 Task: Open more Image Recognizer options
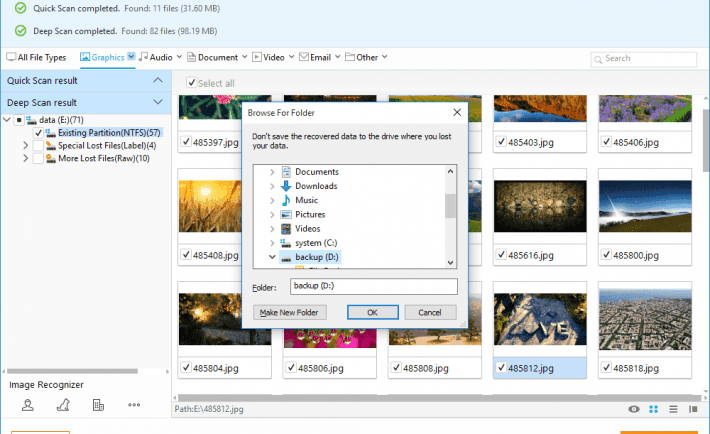134,405
